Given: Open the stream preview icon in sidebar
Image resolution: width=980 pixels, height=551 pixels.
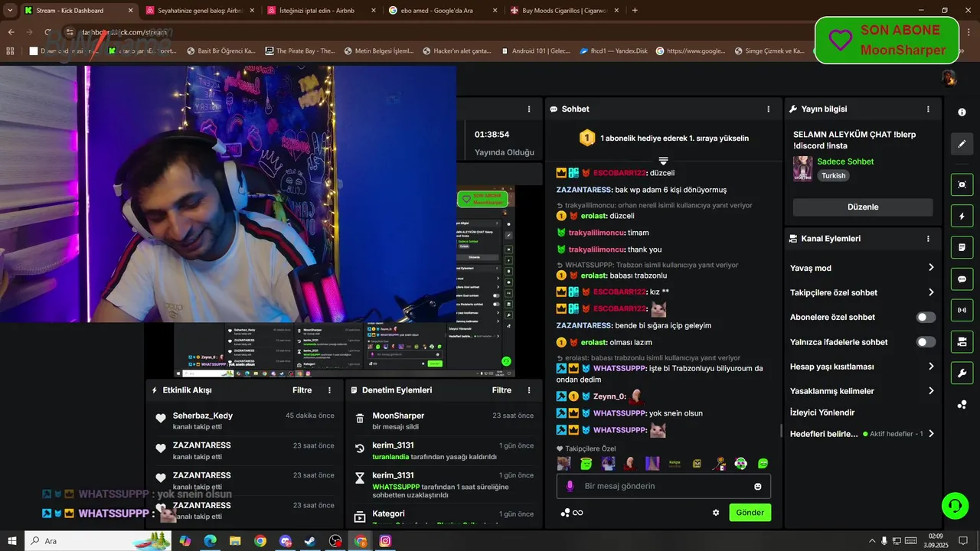Looking at the screenshot, I should pos(962,184).
